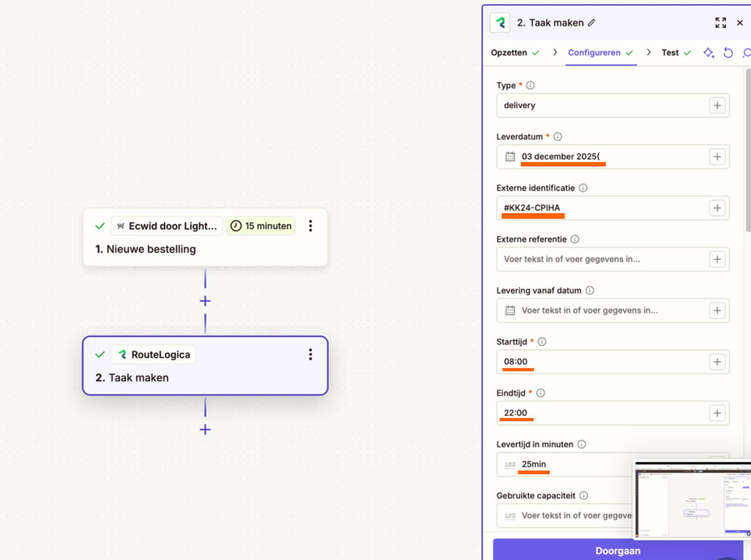
Task: Open three-dot menu on RouteLogica step
Action: coord(310,355)
